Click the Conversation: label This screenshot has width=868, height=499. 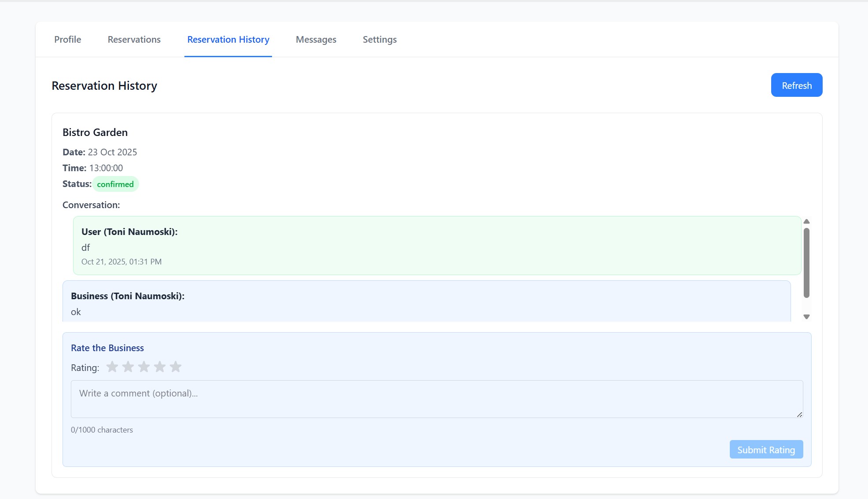click(91, 205)
